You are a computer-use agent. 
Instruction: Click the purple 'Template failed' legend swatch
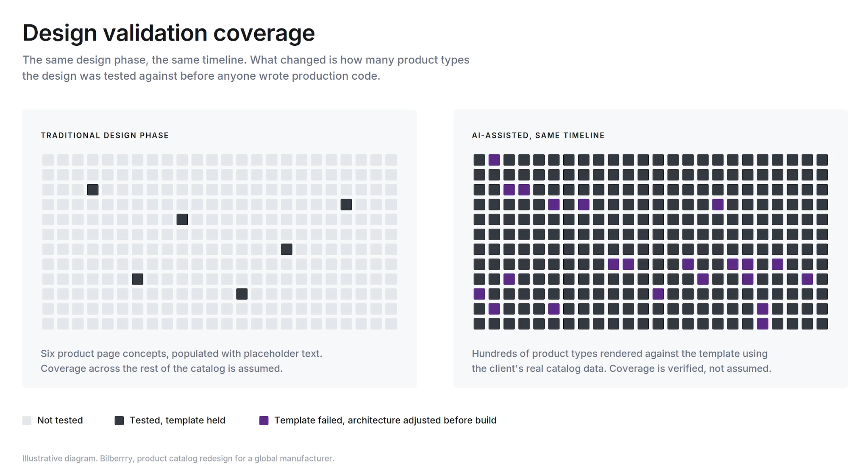[x=264, y=420]
